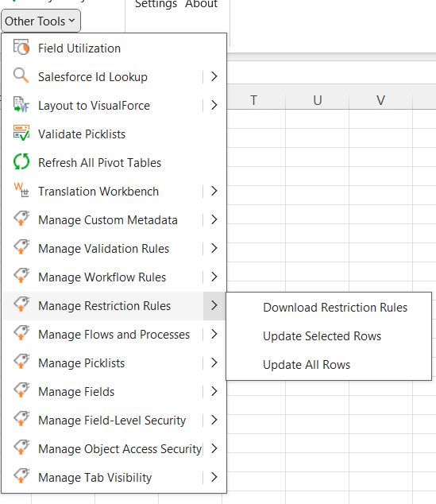Click the Translation Workbench icon
This screenshot has height=504, width=436.
tap(21, 191)
